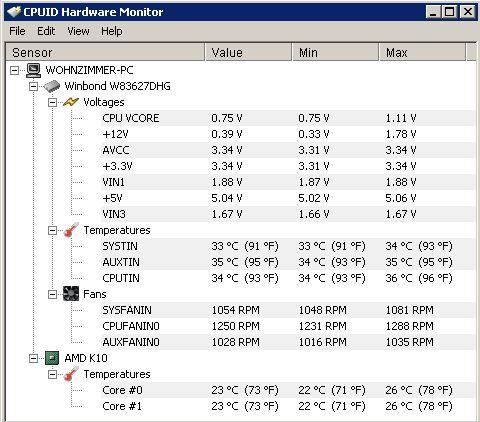Click the WOHNZIMMER-PC computer icon

pyautogui.click(x=33, y=70)
